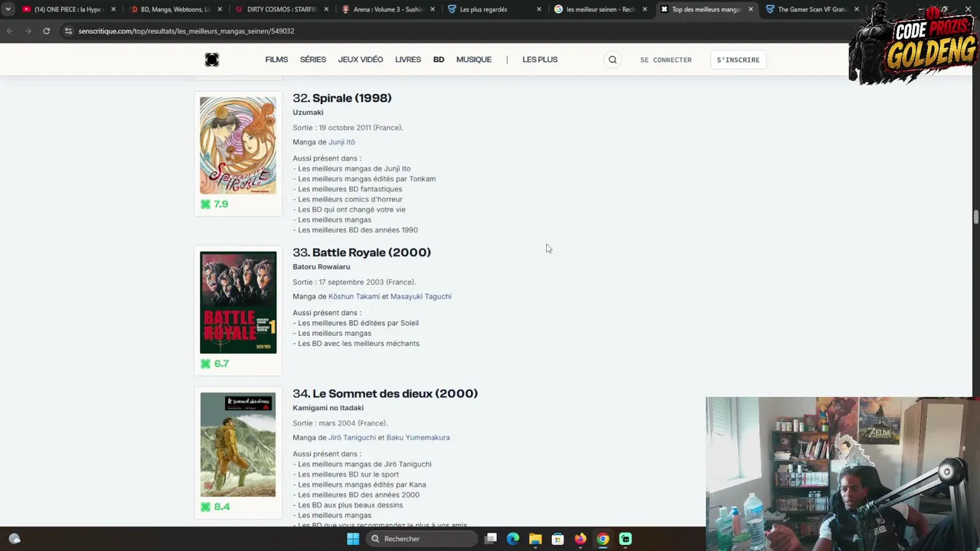The height and width of the screenshot is (551, 980).
Task: Close the DIRTY COSMOS tab
Action: [x=326, y=9]
